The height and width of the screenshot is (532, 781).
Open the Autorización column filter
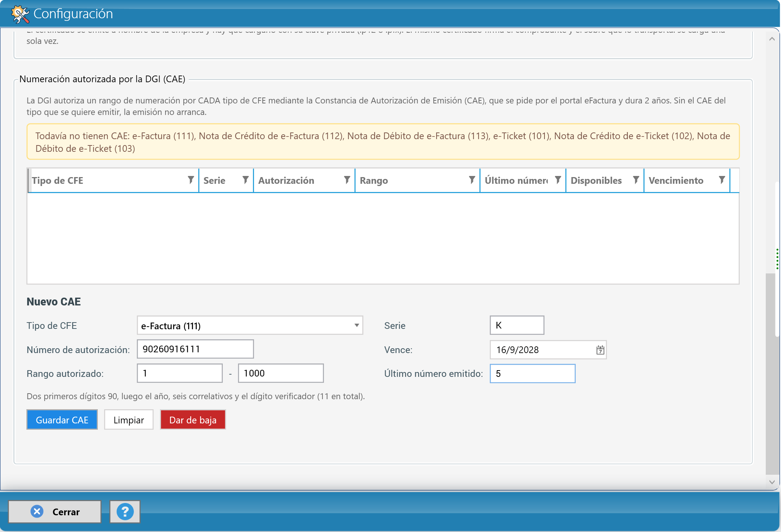347,180
